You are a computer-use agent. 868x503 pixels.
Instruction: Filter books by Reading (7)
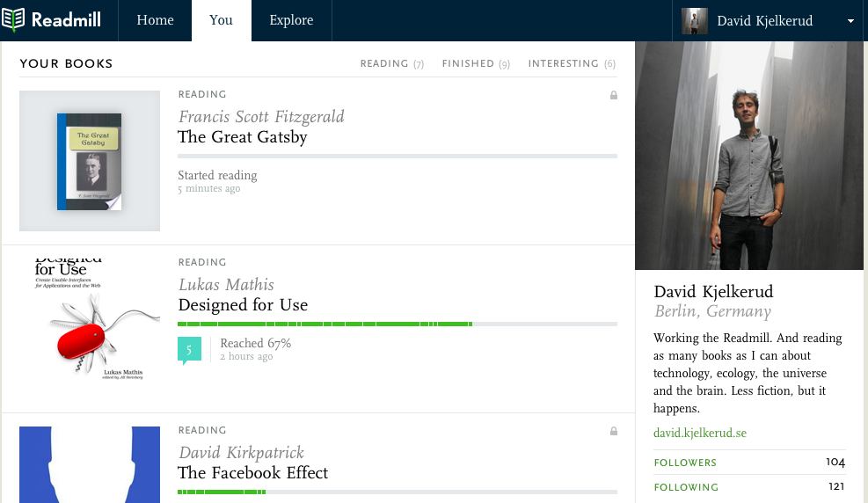point(392,63)
